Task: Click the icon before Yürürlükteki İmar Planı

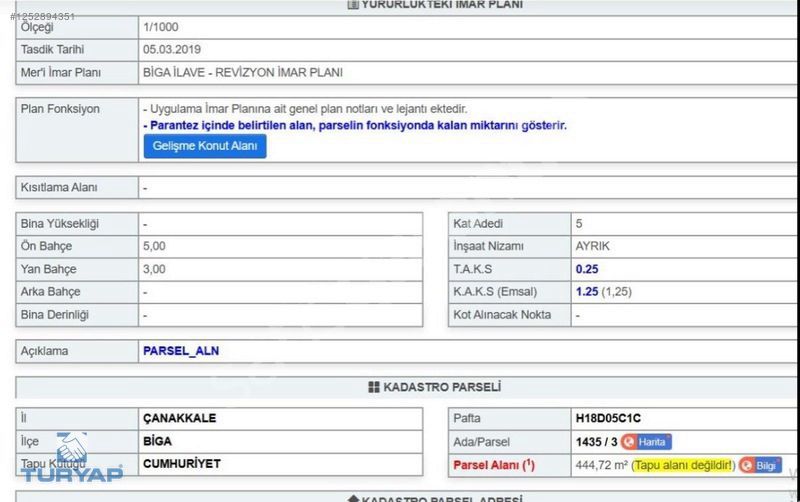Action: (x=352, y=4)
